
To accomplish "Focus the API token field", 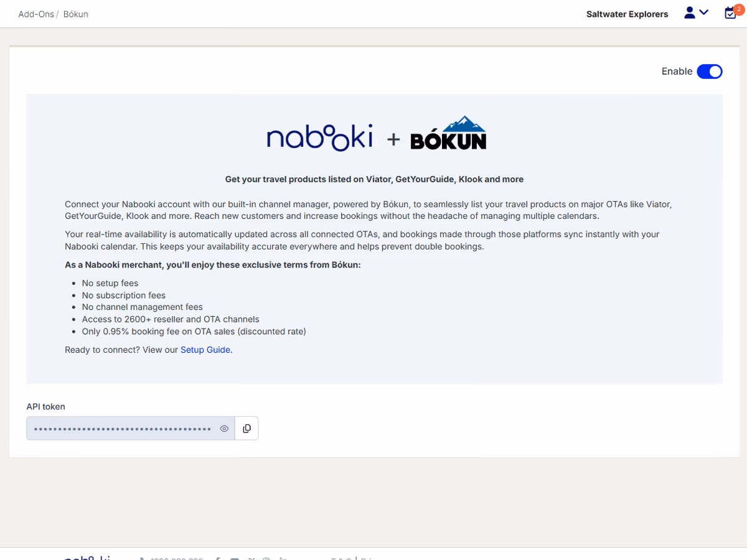I will [x=130, y=429].
